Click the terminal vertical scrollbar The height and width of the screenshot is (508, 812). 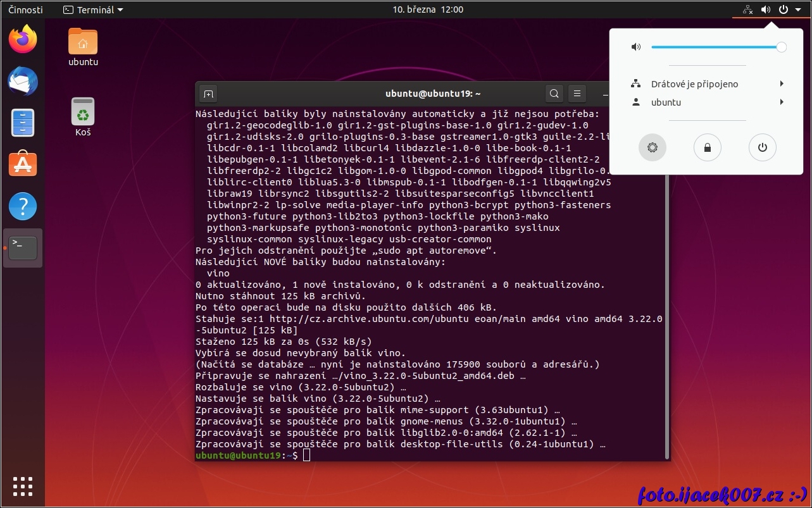[666, 285]
